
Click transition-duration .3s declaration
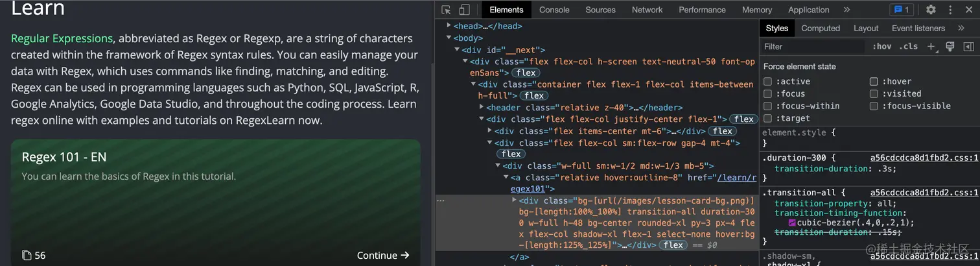(837, 169)
